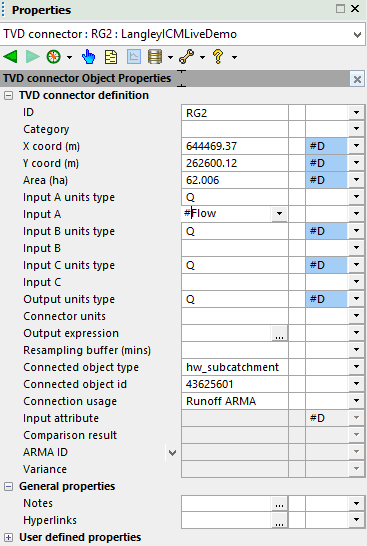
Task: Click the Category value field
Action: pos(235,129)
